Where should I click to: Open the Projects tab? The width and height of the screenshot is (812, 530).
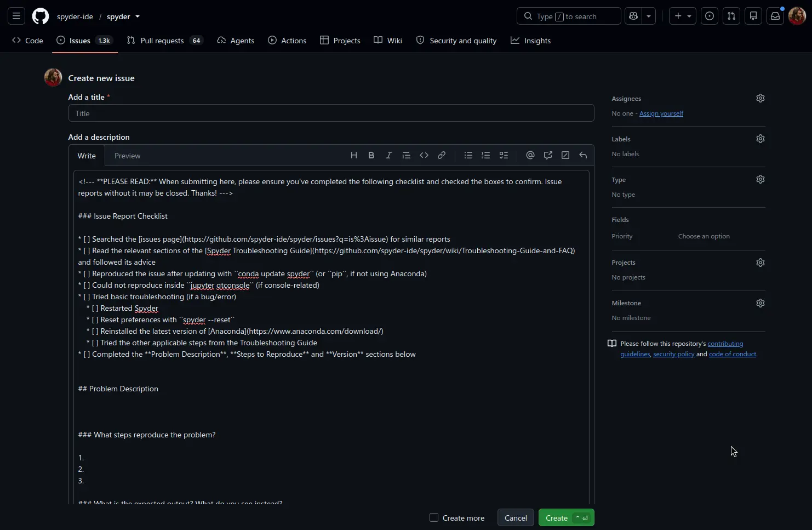[340, 41]
